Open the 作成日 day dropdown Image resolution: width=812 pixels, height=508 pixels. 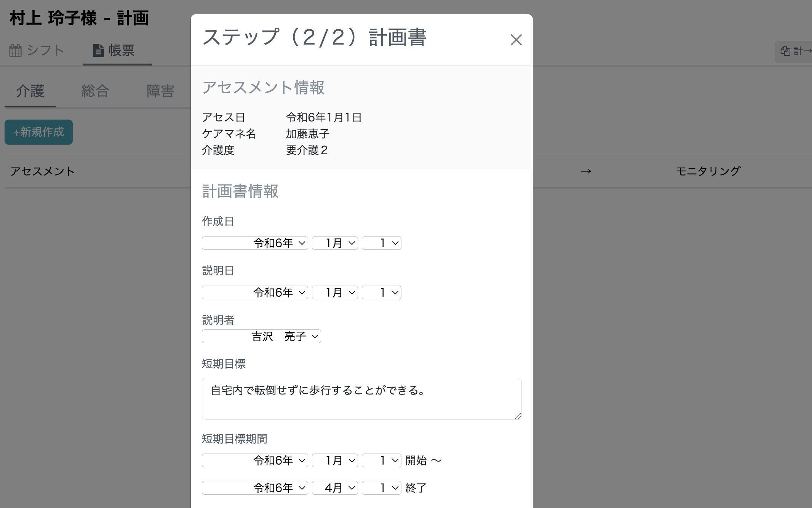(x=381, y=243)
